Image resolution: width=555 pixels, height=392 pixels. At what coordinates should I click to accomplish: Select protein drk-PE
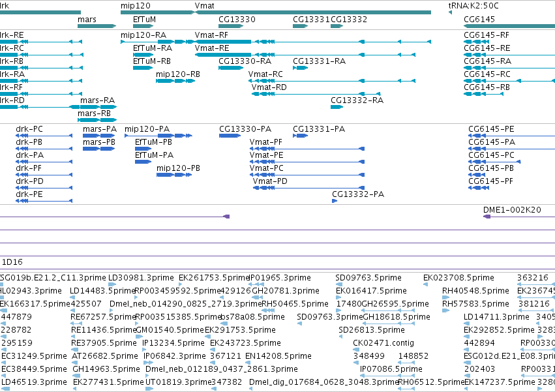[44, 201]
